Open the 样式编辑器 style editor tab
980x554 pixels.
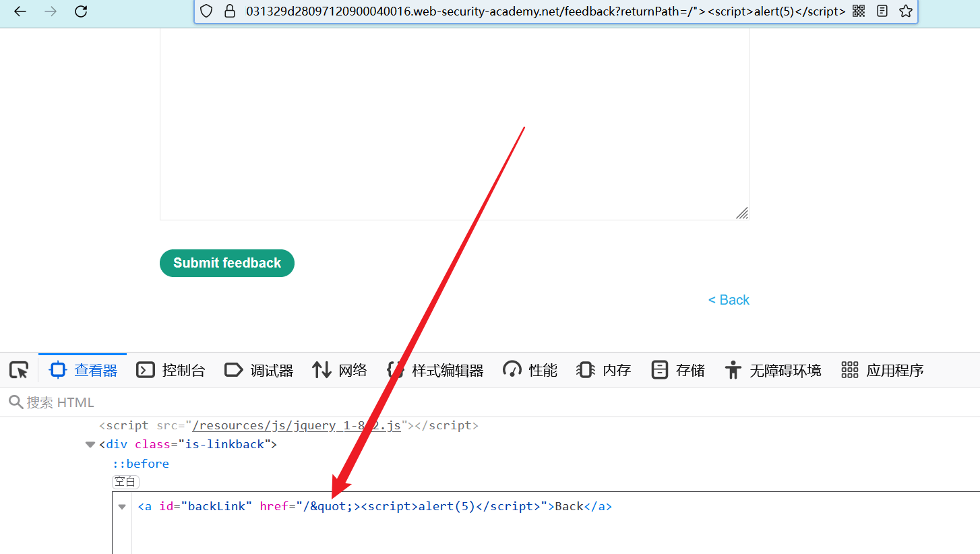(435, 370)
